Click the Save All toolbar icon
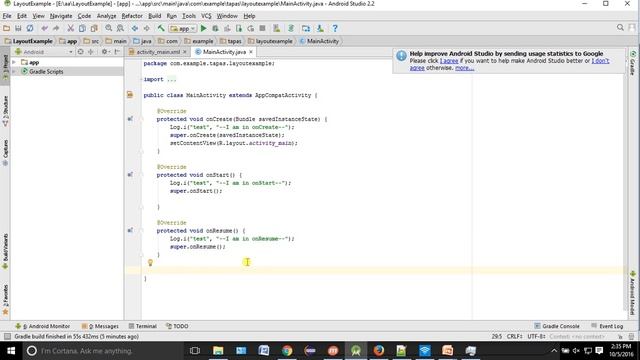 pos(18,29)
